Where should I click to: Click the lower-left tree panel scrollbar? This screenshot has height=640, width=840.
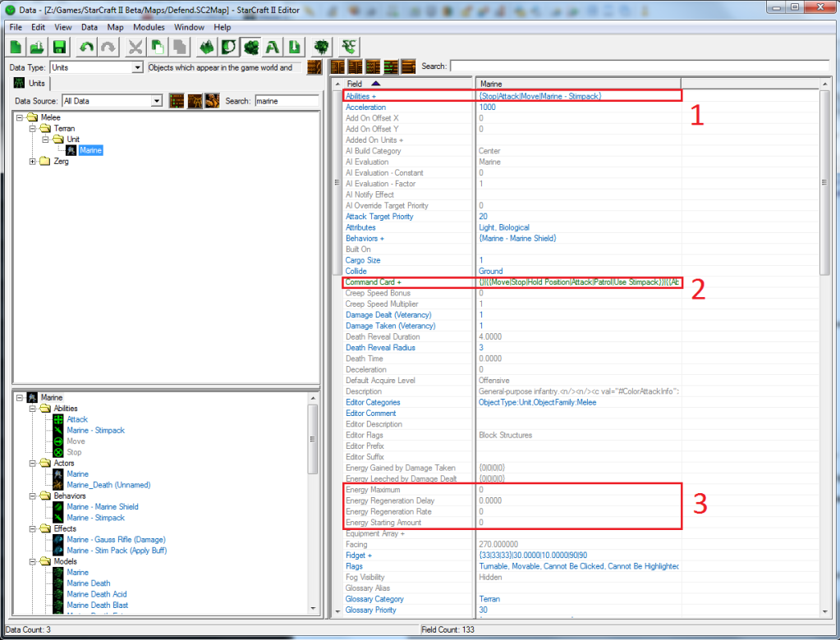pos(313,503)
